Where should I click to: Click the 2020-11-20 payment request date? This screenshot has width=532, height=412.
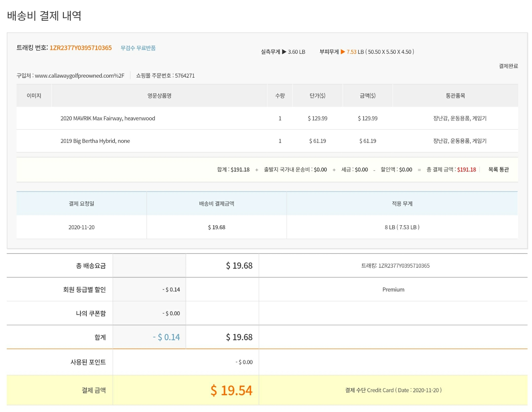[x=81, y=227]
